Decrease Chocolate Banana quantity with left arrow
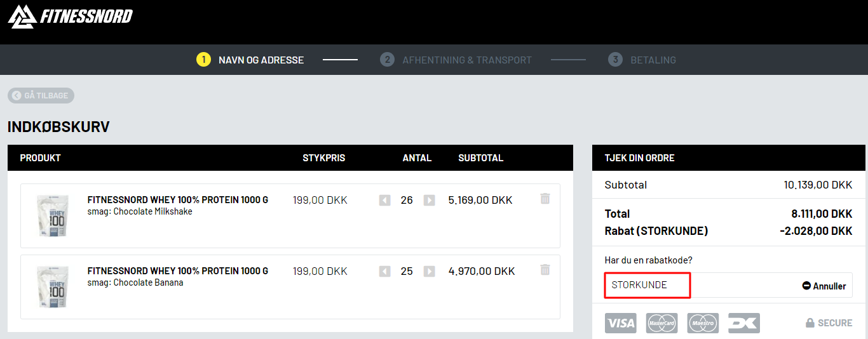 click(x=384, y=272)
